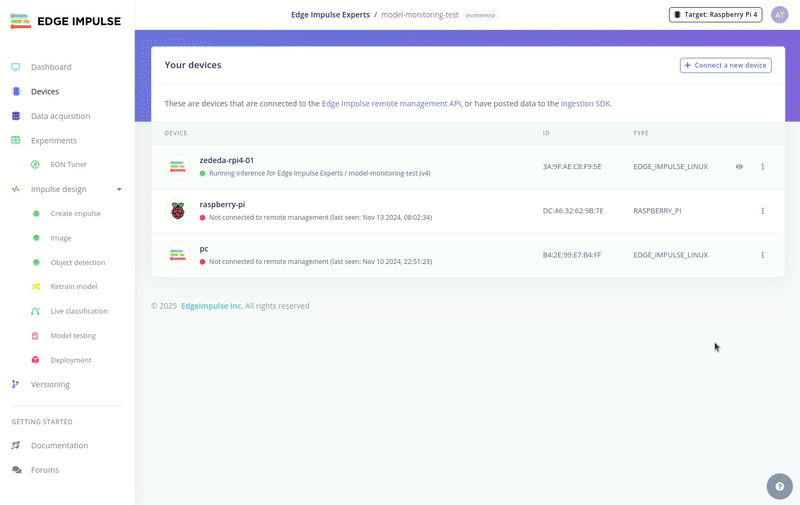This screenshot has width=800, height=505.
Task: Click the Experiments grid icon
Action: click(16, 140)
